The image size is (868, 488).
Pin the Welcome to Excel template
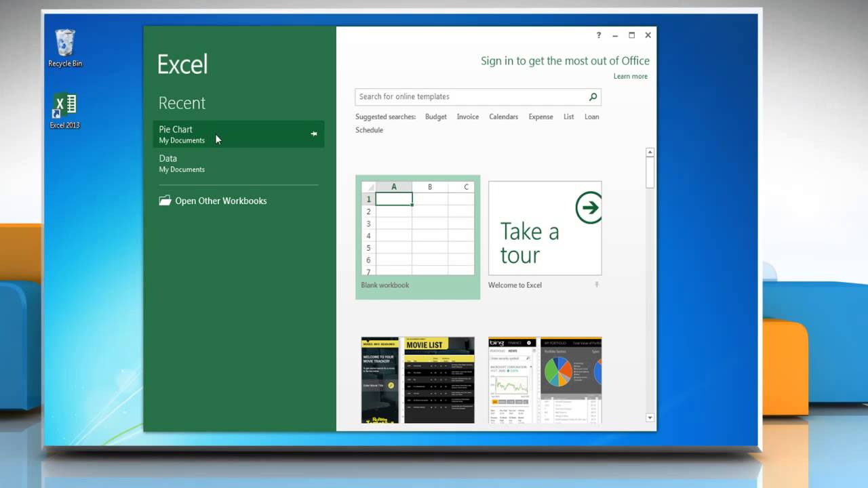click(x=597, y=285)
